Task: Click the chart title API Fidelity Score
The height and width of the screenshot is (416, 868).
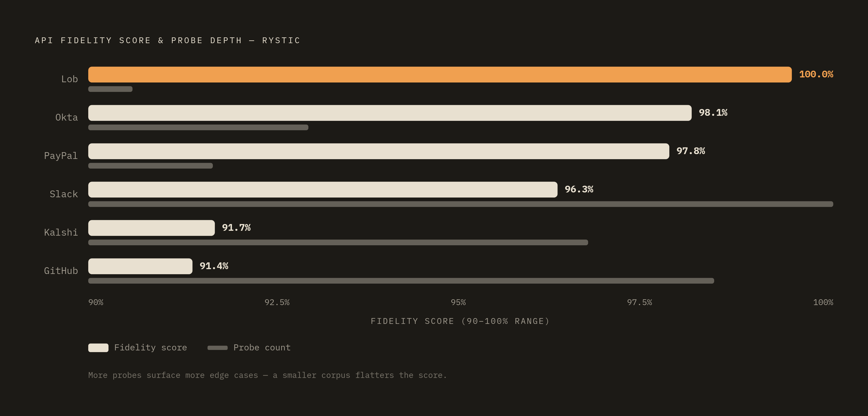Action: tap(168, 41)
